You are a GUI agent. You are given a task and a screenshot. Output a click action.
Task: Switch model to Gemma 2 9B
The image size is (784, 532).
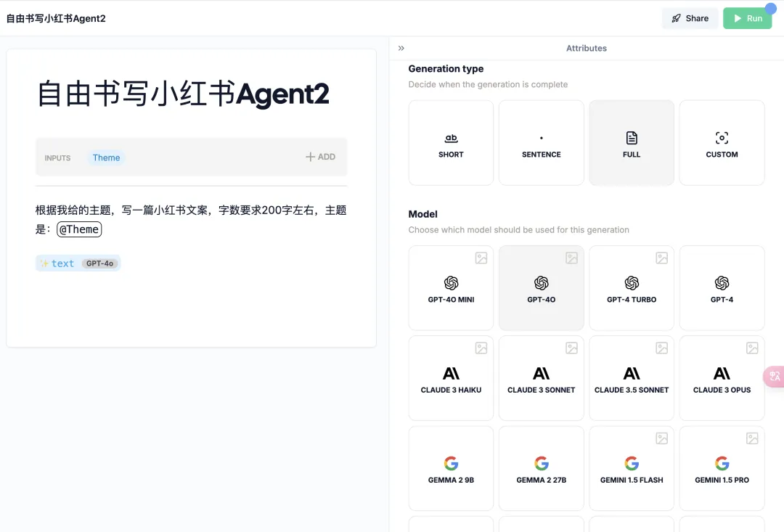click(451, 469)
